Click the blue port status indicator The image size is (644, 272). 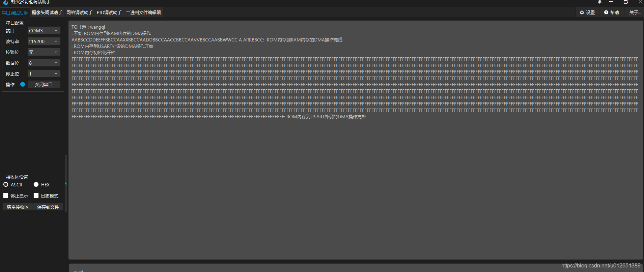click(23, 84)
